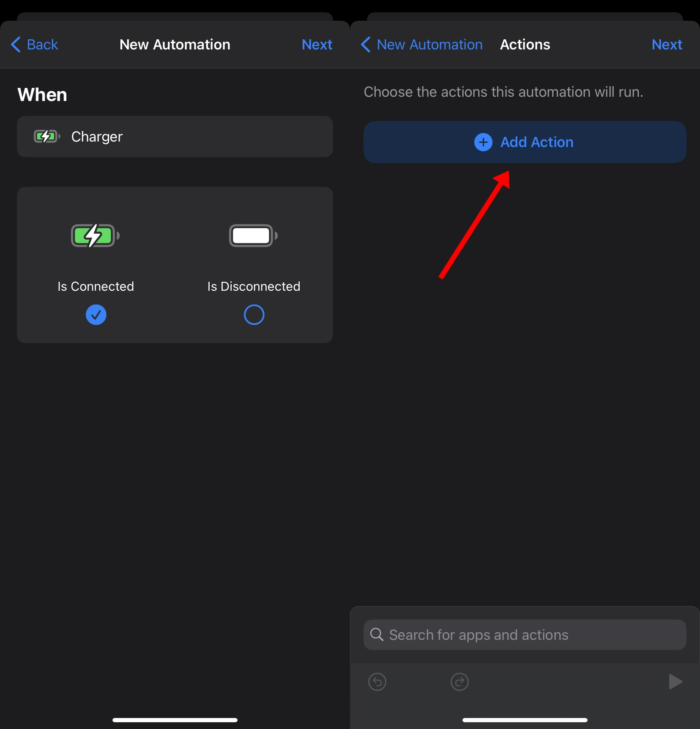Viewport: 700px width, 729px height.
Task: Tap Next on the Actions screen
Action: coord(667,44)
